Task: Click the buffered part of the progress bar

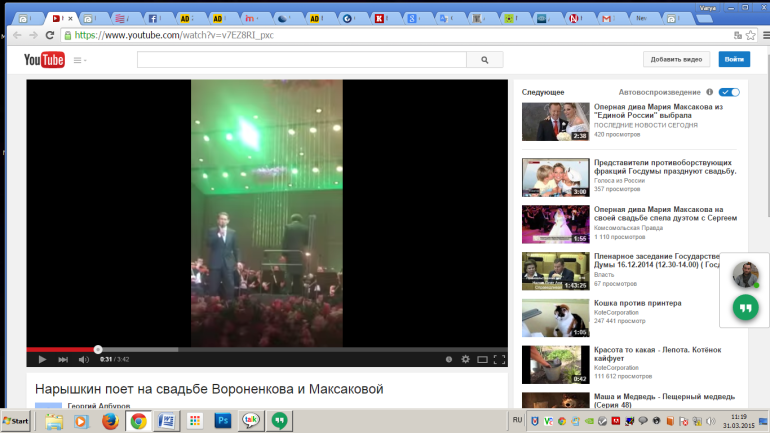Action: [140, 350]
